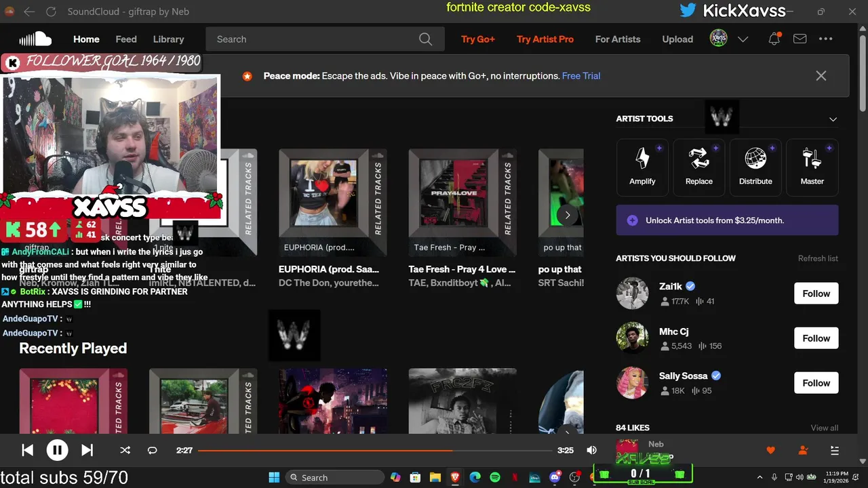
Task: Go to the Home tab
Action: pyautogui.click(x=86, y=39)
